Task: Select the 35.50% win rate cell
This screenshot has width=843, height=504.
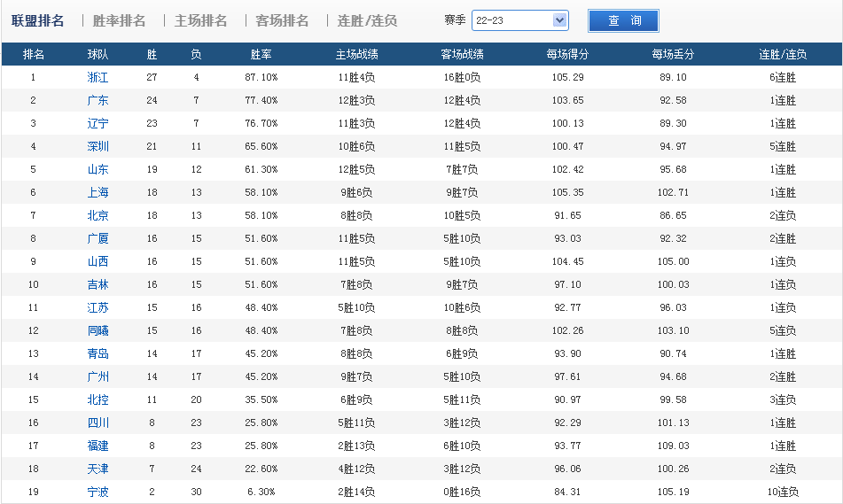Action: pyautogui.click(x=261, y=399)
